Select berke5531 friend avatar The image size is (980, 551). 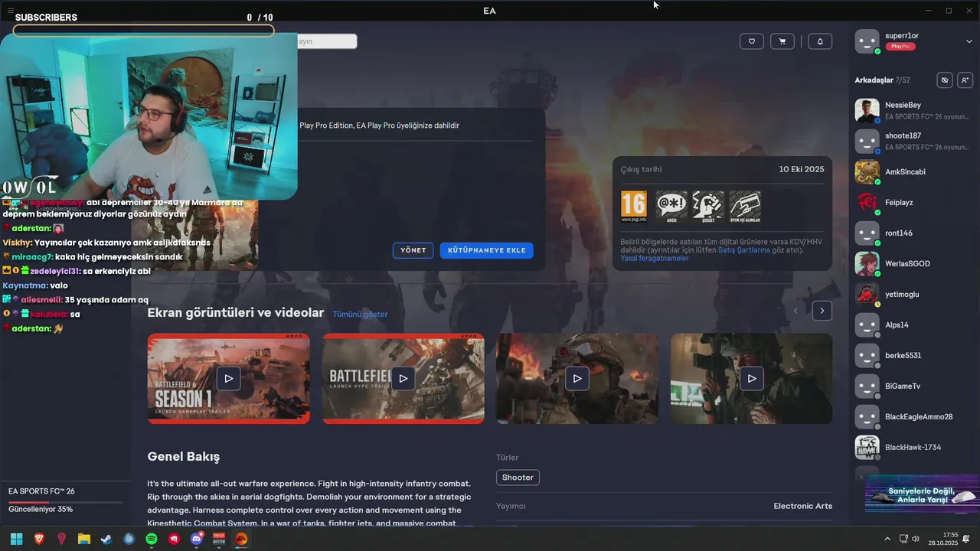coord(867,355)
